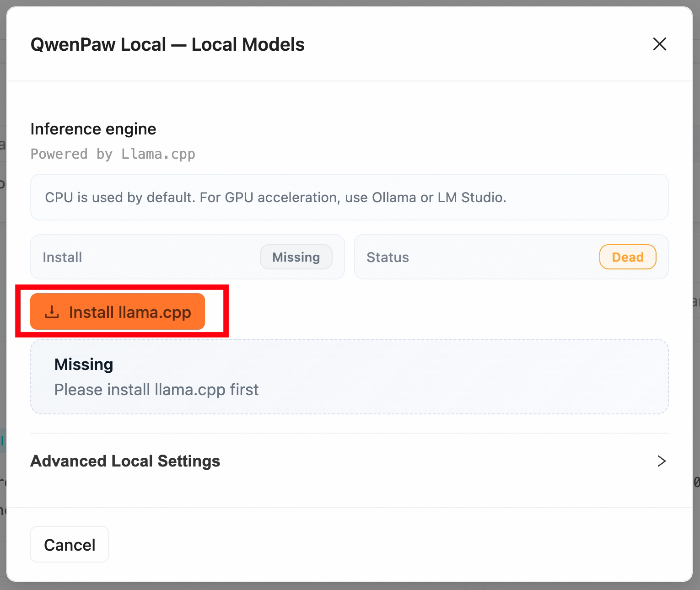Click the Cancel button
The height and width of the screenshot is (590, 700).
(70, 544)
